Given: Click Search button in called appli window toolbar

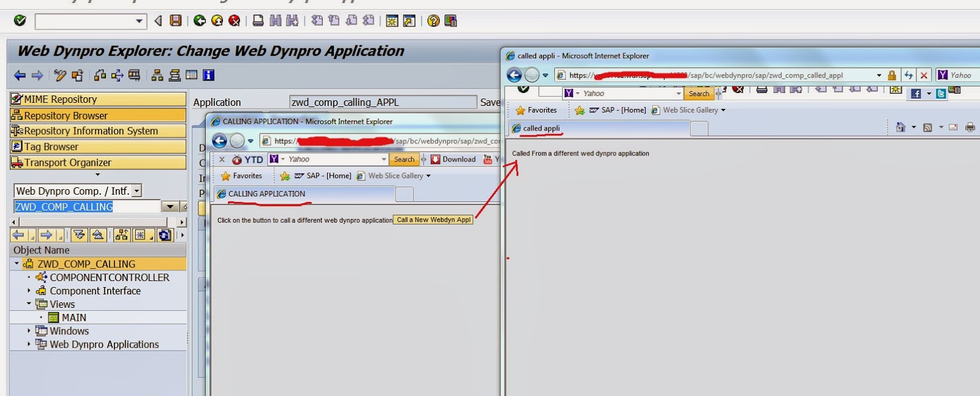Looking at the screenshot, I should [x=699, y=94].
